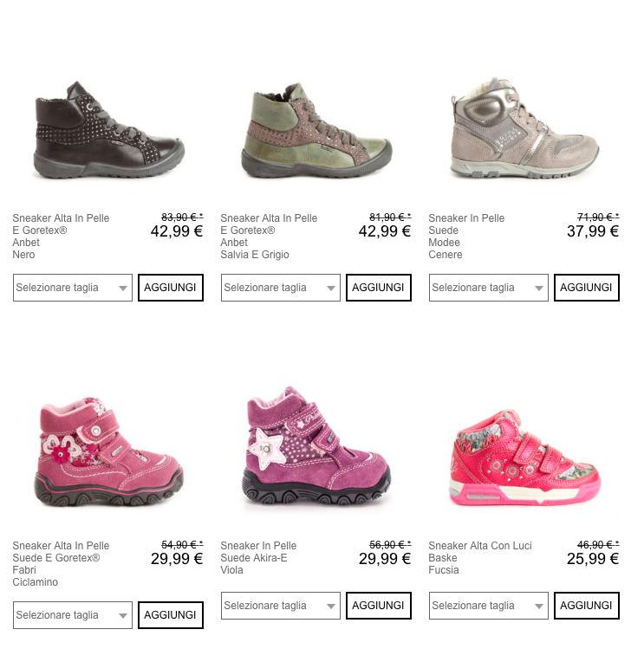View the pink Fabri Ciclamino boot image
Image resolution: width=644 pixels, height=649 pixels.
click(108, 452)
